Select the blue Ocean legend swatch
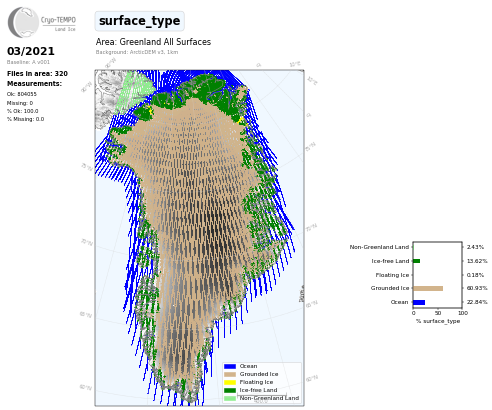492x410 pixels. click(x=230, y=366)
